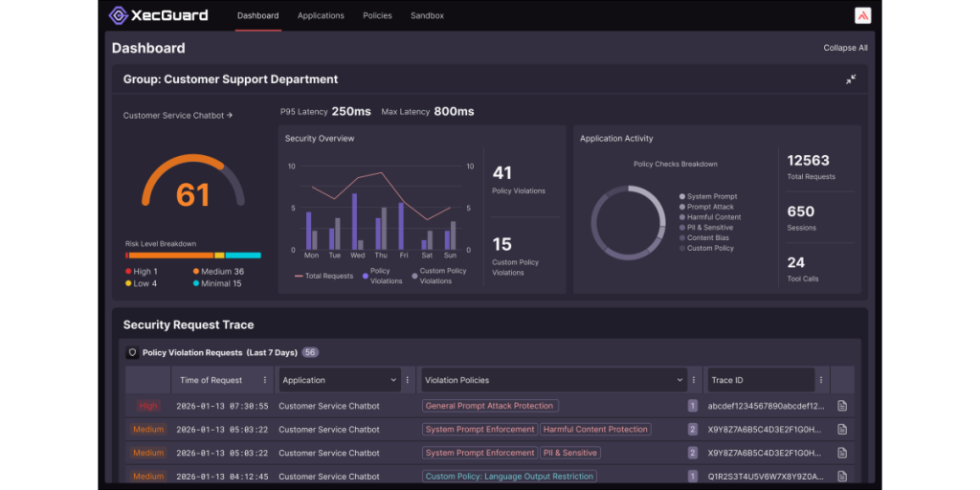Toggle Policy Violations series in chart legend
The image size is (980, 490).
point(383,276)
